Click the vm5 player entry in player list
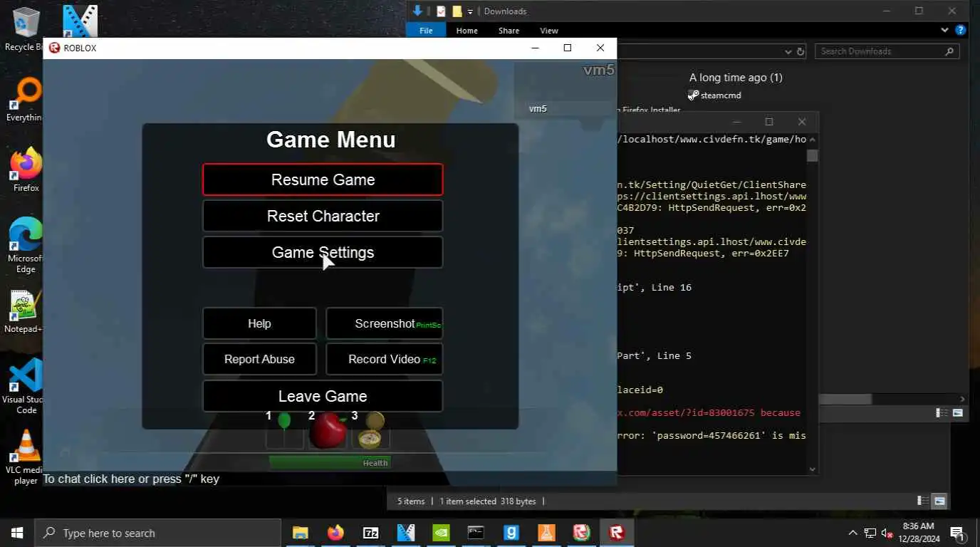The image size is (980, 547). [538, 109]
